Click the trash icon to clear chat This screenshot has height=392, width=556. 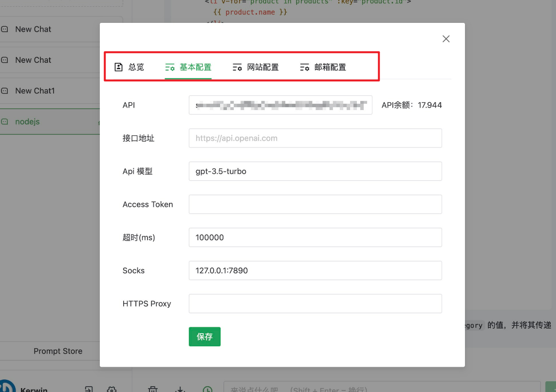tap(153, 388)
